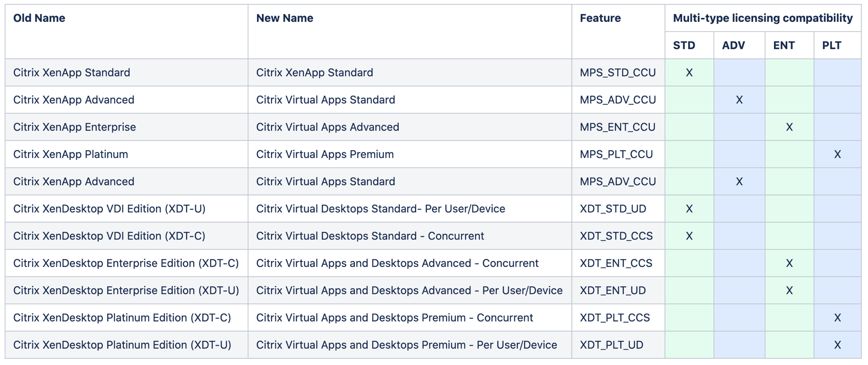The height and width of the screenshot is (365, 868).
Task: Select the XDT_PLT_UD feature cell
Action: (618, 345)
